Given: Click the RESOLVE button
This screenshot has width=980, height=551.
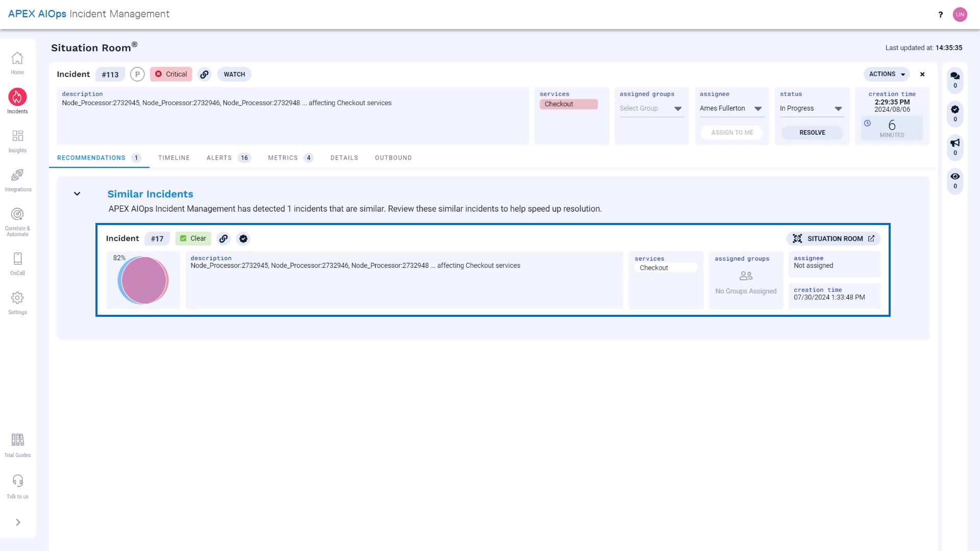Looking at the screenshot, I should pos(812,133).
